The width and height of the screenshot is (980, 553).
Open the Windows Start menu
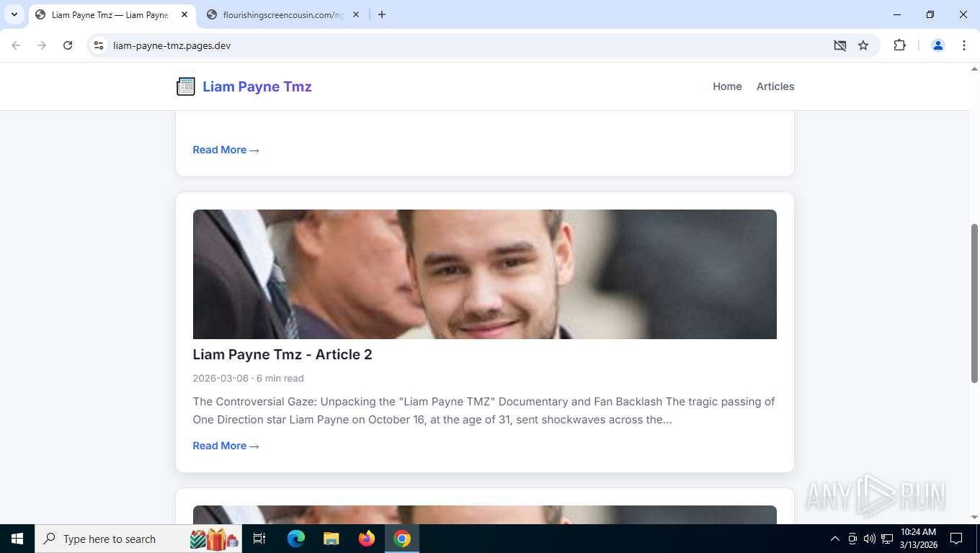17,539
